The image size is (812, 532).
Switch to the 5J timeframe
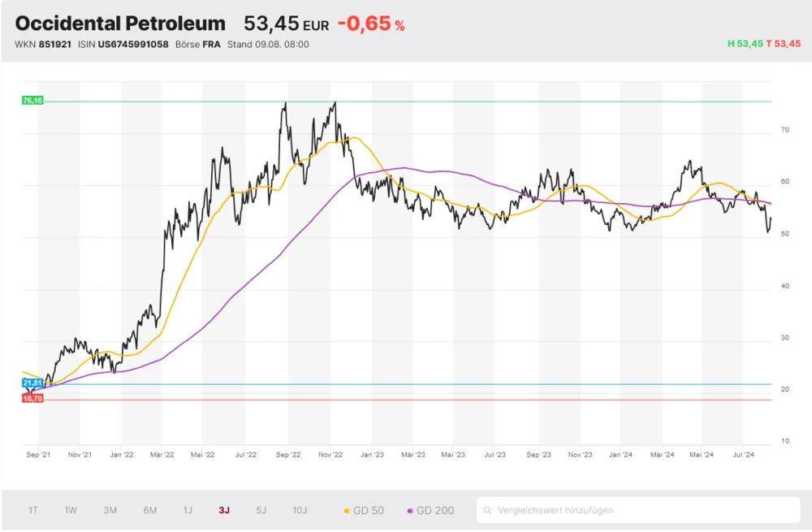(261, 510)
